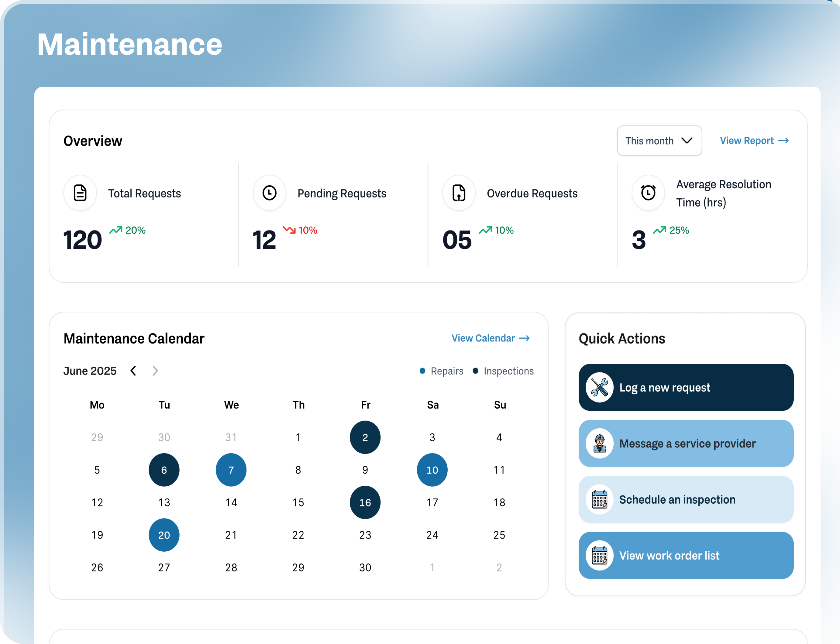Click the worker icon in Message provider
840x644 pixels.
tap(600, 443)
